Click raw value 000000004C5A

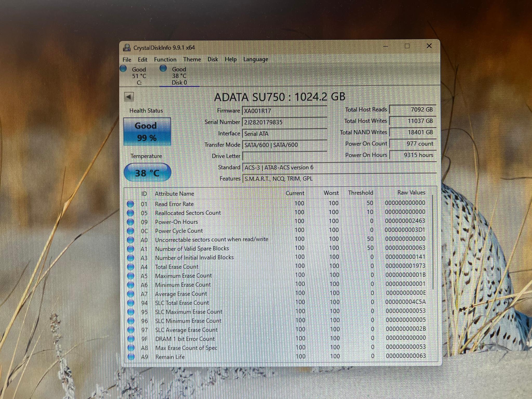click(x=405, y=302)
